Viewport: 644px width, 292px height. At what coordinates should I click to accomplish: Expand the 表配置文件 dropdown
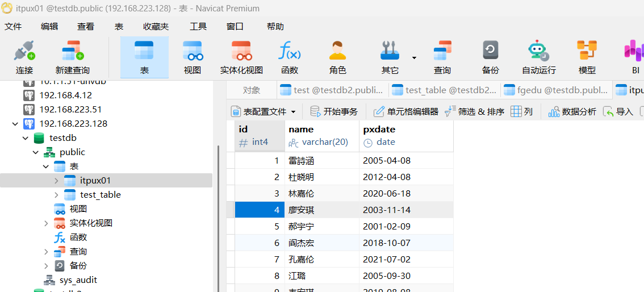293,112
